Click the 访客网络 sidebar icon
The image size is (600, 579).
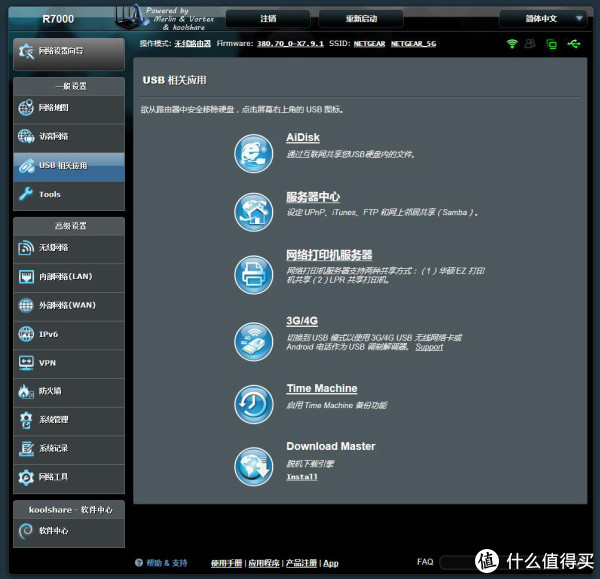tap(26, 136)
